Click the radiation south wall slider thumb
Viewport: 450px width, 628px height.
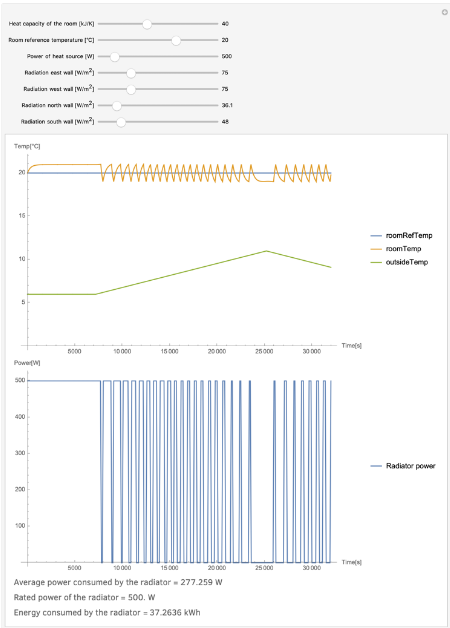click(x=121, y=122)
